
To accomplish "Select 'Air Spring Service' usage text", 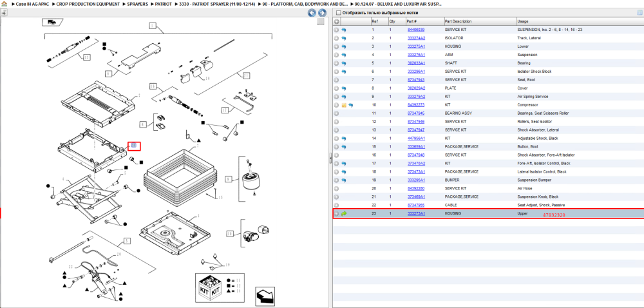I will point(533,97).
